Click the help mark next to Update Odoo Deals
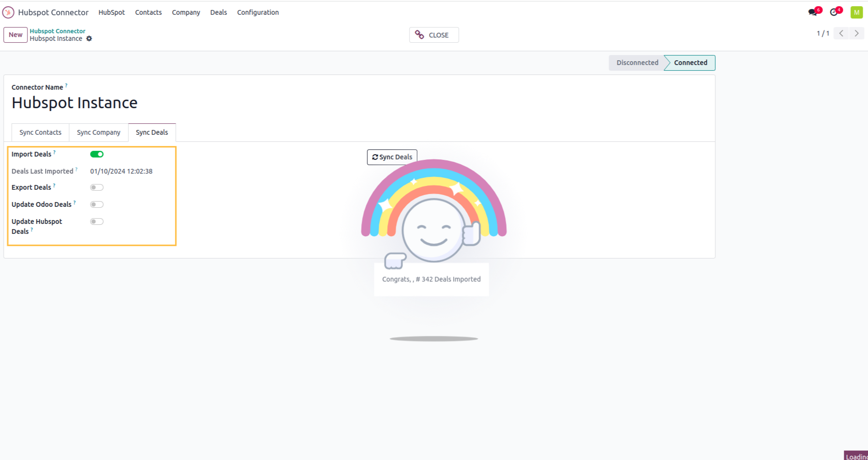The image size is (868, 460). pos(74,202)
